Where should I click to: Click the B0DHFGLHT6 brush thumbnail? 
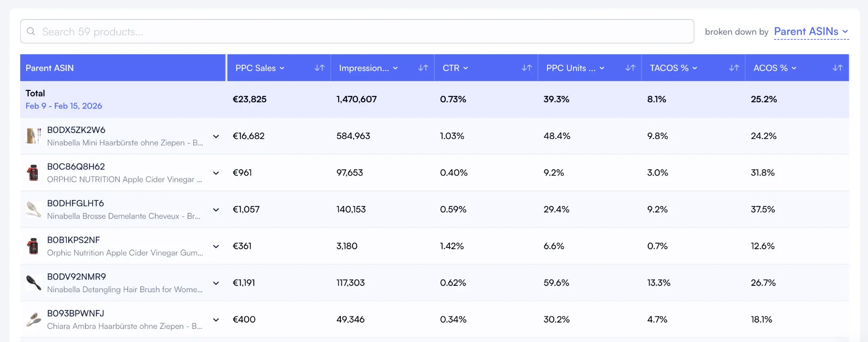(x=33, y=209)
